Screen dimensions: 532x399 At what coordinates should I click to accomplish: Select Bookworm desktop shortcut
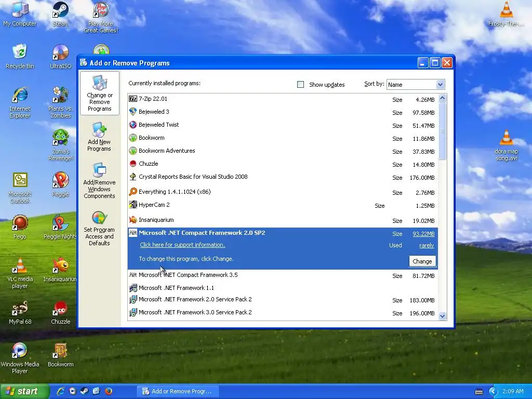tap(60, 355)
